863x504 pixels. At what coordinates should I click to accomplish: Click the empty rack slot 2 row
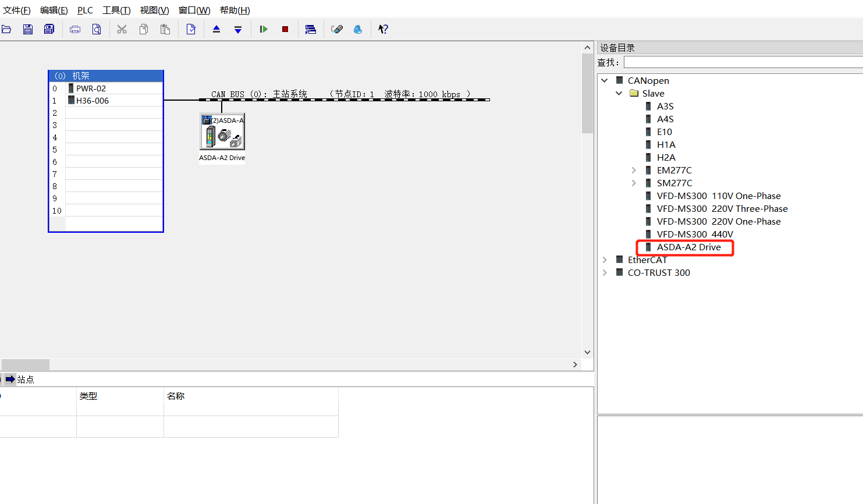pyautogui.click(x=114, y=113)
